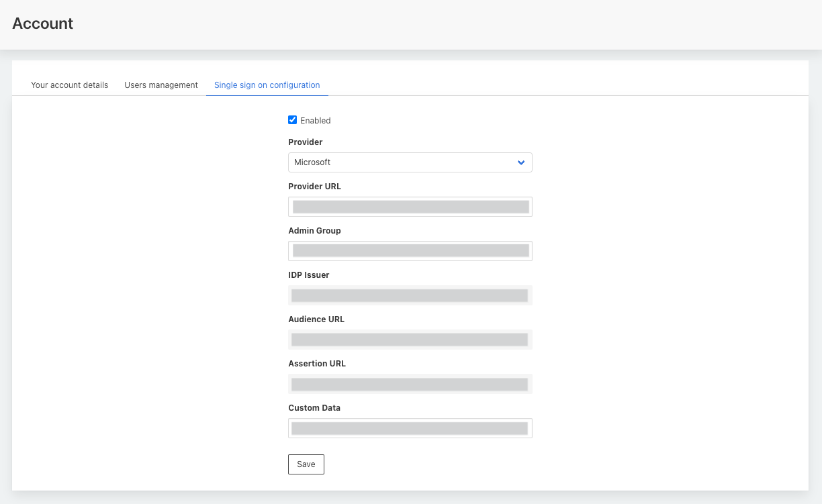Click the Enabled label text

(315, 121)
